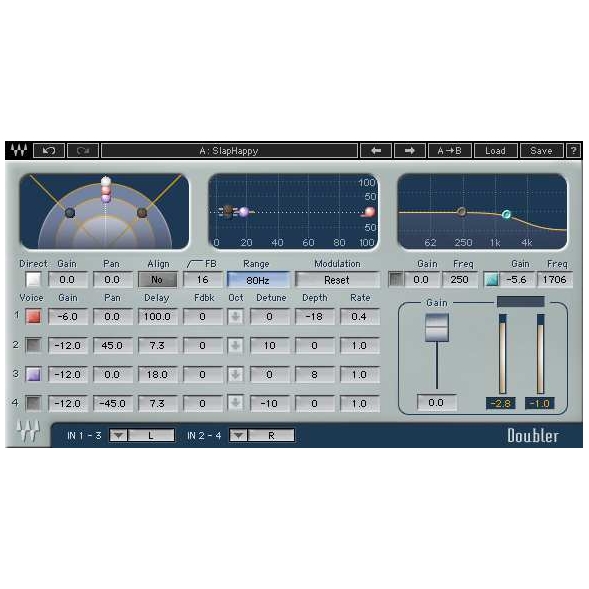
Task: Go to next preset with right arrow
Action: click(x=410, y=151)
